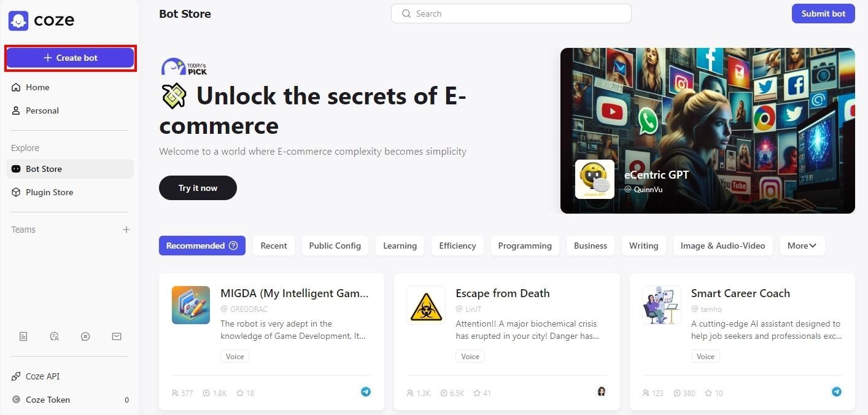Open the envelope mail icon
The height and width of the screenshot is (415, 868).
point(117,336)
